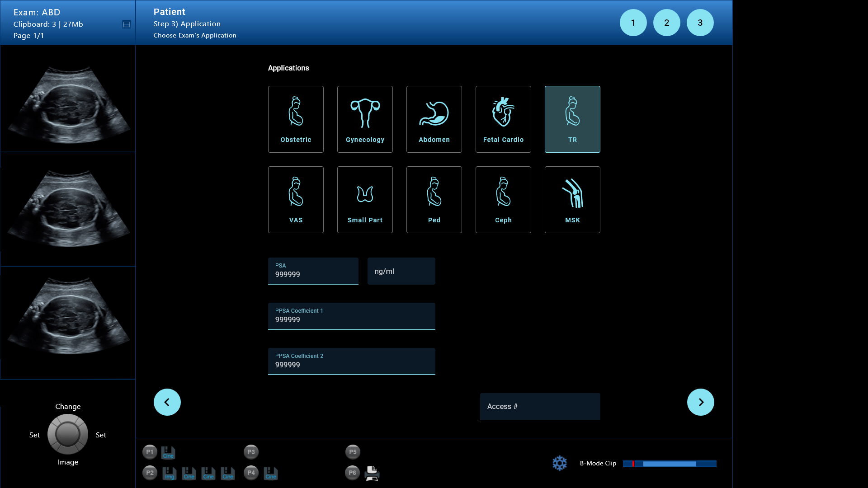The image size is (868, 488).
Task: Click the Img save icon beside P2
Action: pos(169,473)
